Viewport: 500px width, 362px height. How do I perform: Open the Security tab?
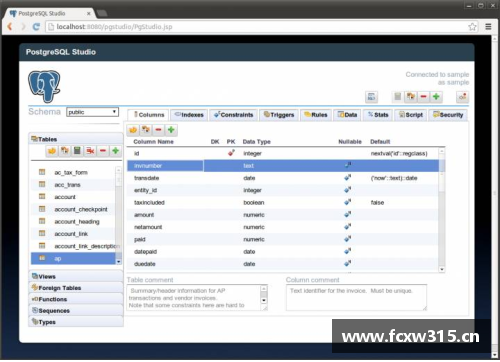[448, 115]
